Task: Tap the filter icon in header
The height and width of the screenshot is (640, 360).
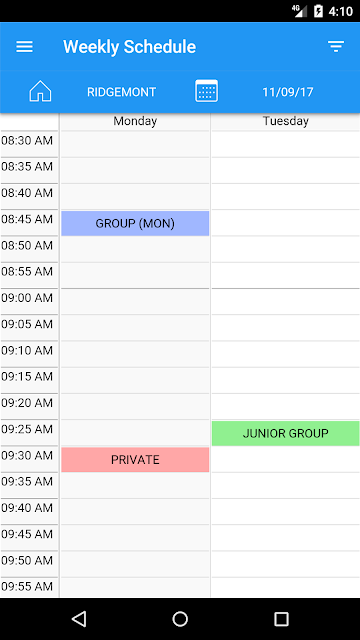Action: click(336, 47)
